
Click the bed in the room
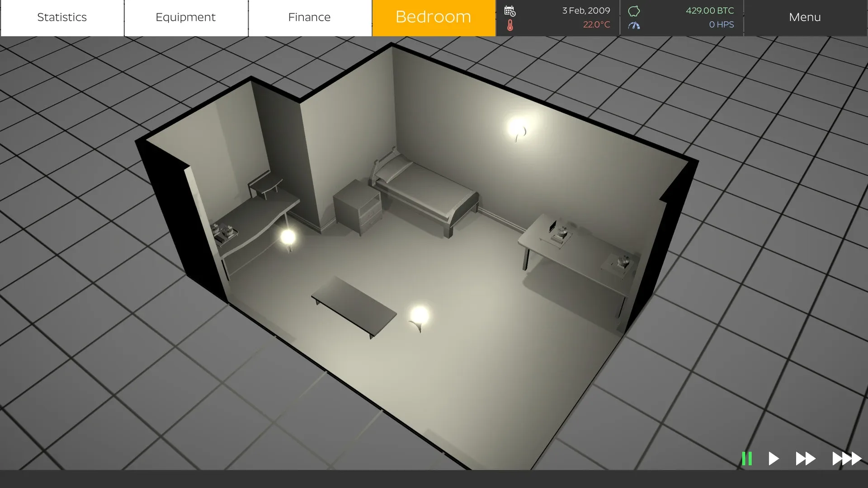tap(425, 192)
